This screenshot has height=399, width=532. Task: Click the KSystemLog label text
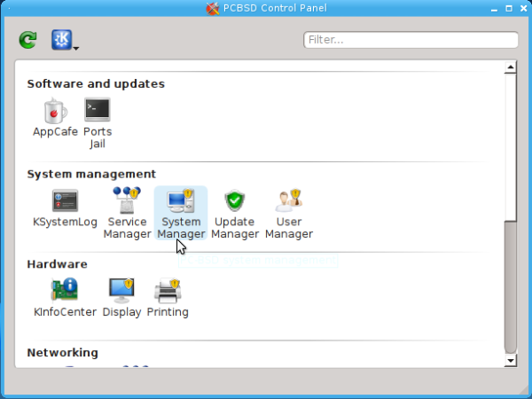click(65, 222)
